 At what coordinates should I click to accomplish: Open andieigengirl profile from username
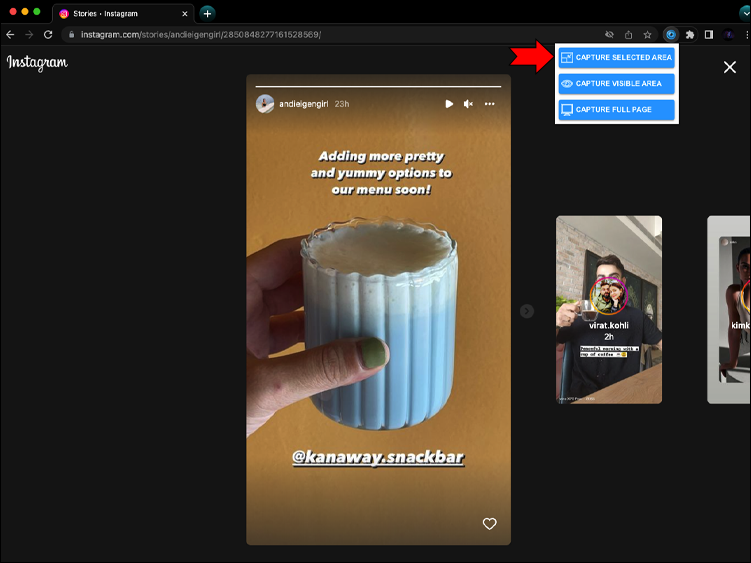(304, 104)
